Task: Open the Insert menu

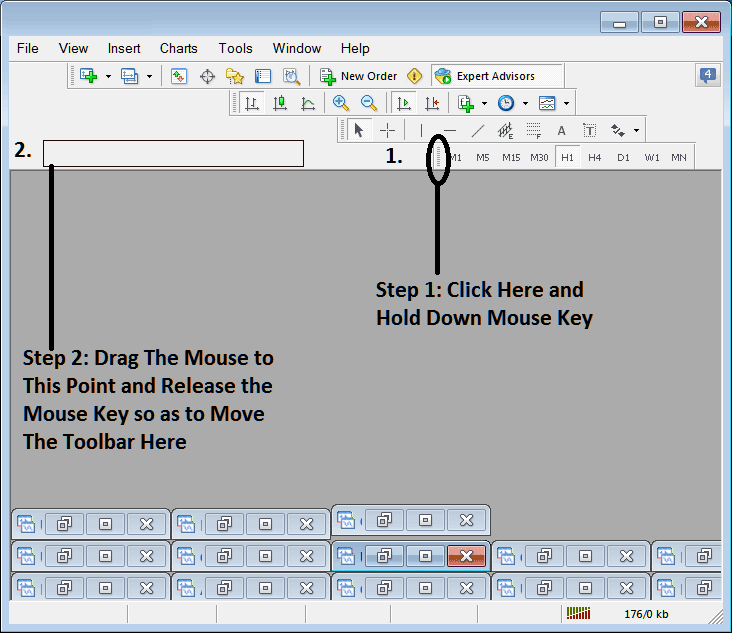Action: tap(124, 48)
